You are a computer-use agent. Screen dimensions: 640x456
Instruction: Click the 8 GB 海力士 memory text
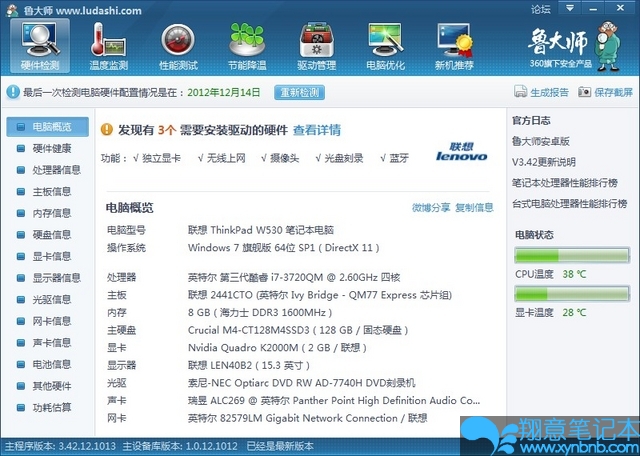(x=260, y=313)
